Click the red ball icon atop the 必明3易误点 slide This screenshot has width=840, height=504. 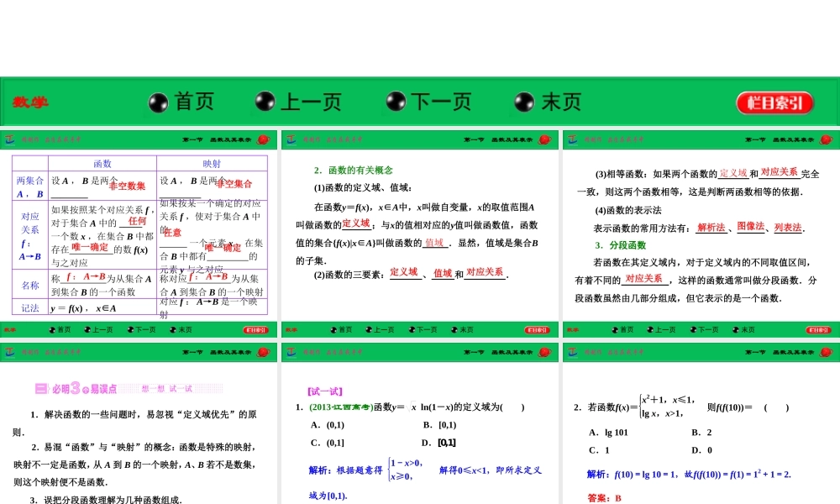pyautogui.click(x=263, y=352)
